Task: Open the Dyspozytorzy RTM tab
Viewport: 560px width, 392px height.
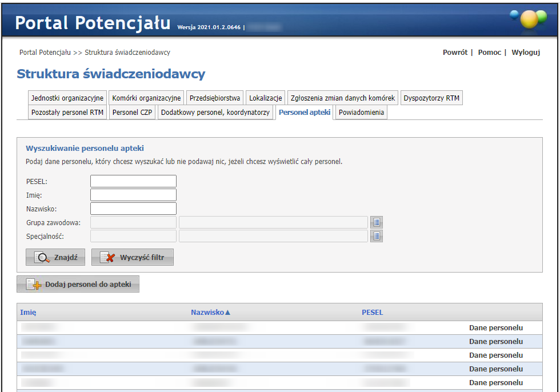Action: [x=431, y=98]
